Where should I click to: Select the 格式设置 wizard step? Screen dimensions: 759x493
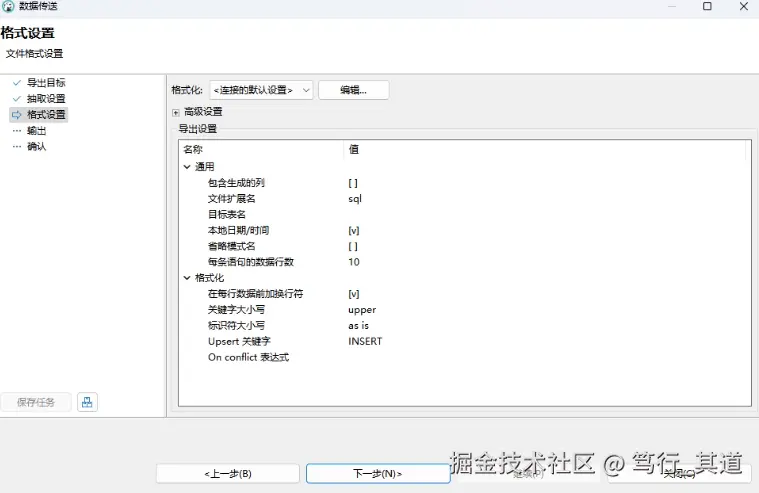point(46,115)
